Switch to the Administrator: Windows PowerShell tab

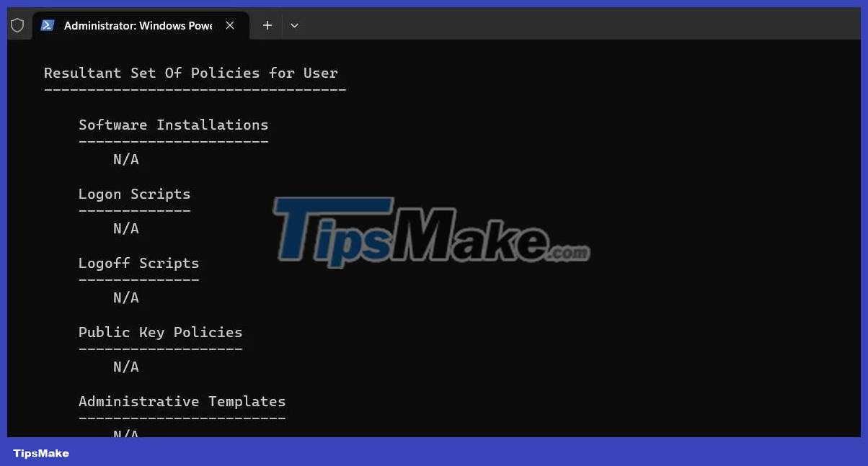coord(137,25)
